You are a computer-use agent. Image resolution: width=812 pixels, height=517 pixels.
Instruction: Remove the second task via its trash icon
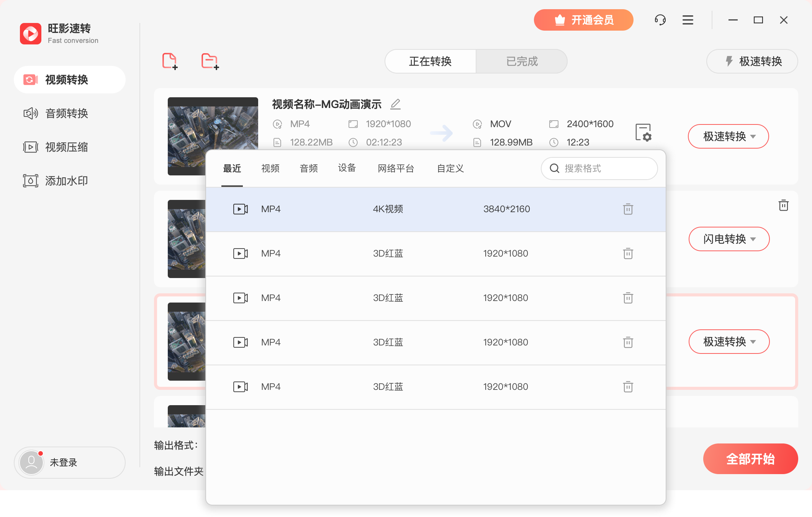pos(783,206)
